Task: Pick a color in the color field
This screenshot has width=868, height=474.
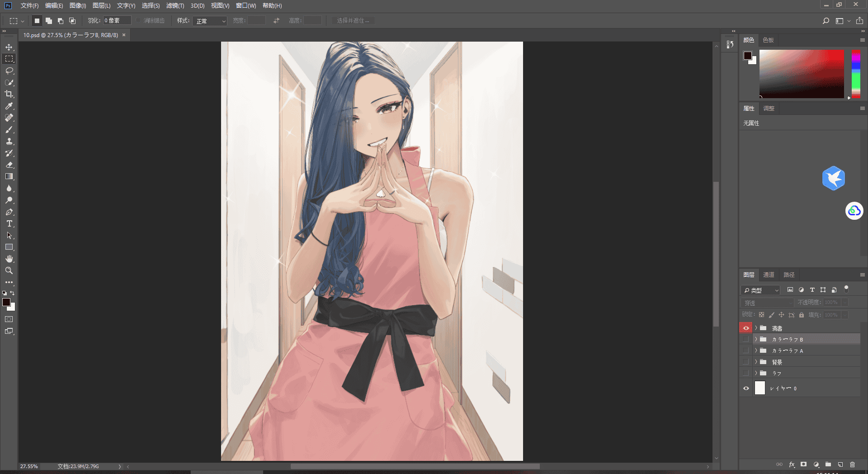Action: click(802, 74)
